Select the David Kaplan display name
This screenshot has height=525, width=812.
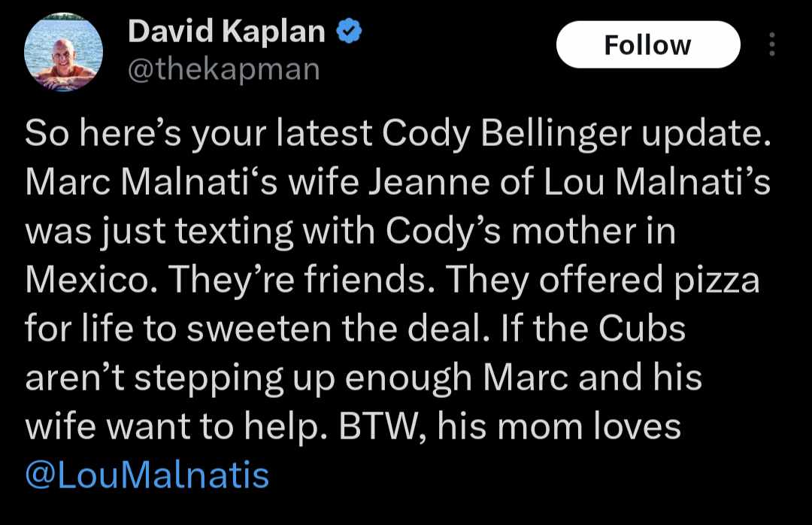[226, 31]
